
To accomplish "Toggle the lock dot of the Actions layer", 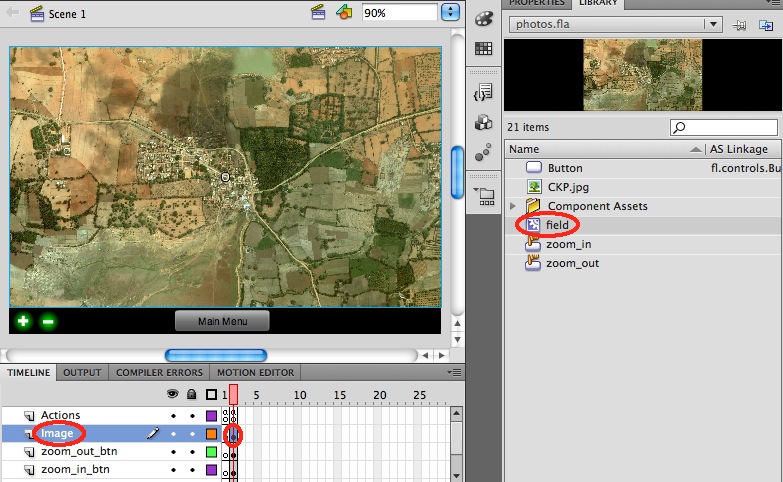I will [x=192, y=416].
